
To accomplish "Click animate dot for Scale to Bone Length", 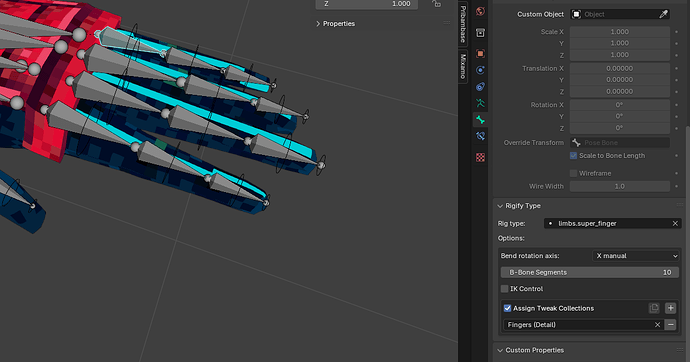I will pos(676,156).
